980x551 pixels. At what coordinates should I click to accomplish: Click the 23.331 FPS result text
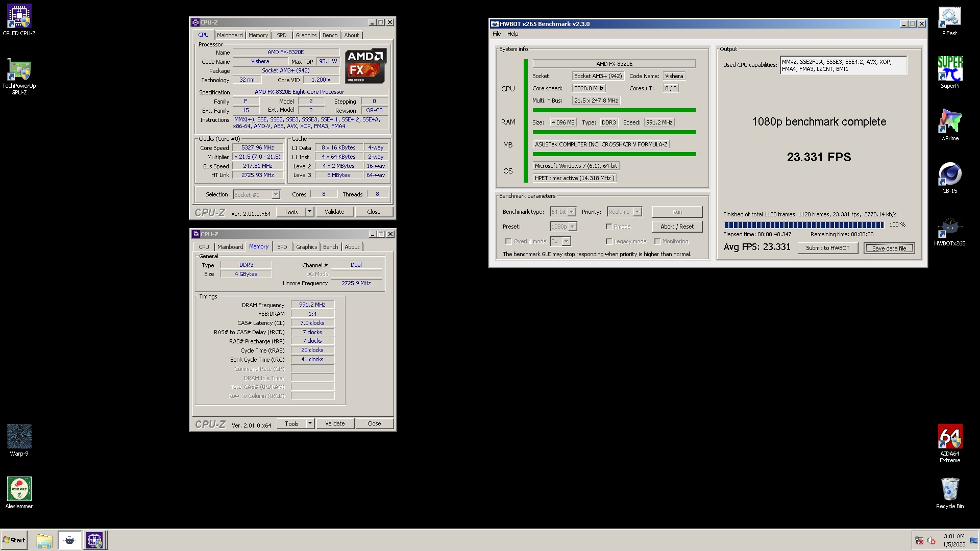point(819,157)
